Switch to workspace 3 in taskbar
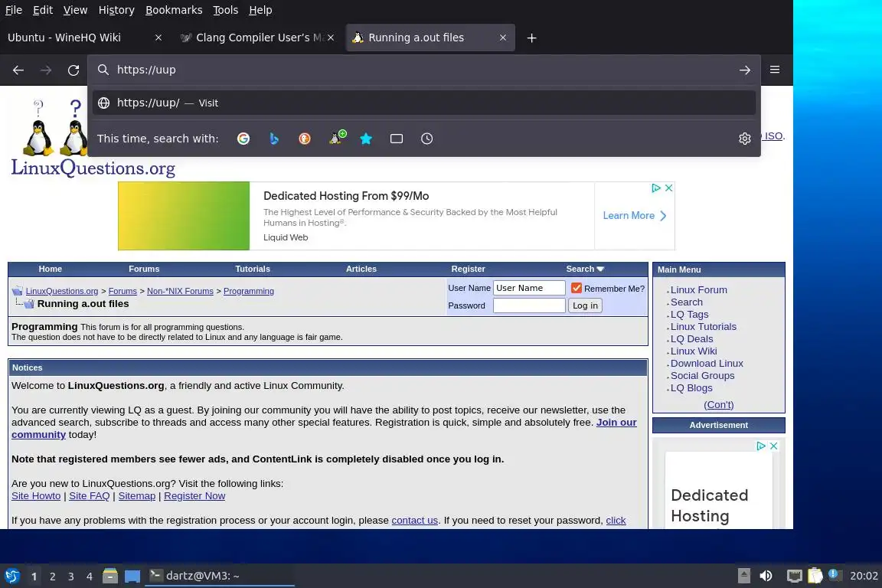The width and height of the screenshot is (882, 588). [x=71, y=577]
